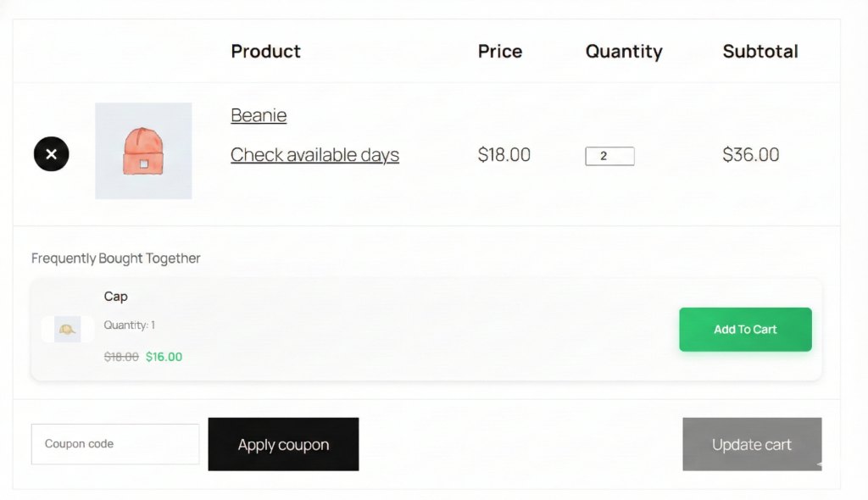868x500 pixels.
Task: Open the Check available days link
Action: point(314,155)
